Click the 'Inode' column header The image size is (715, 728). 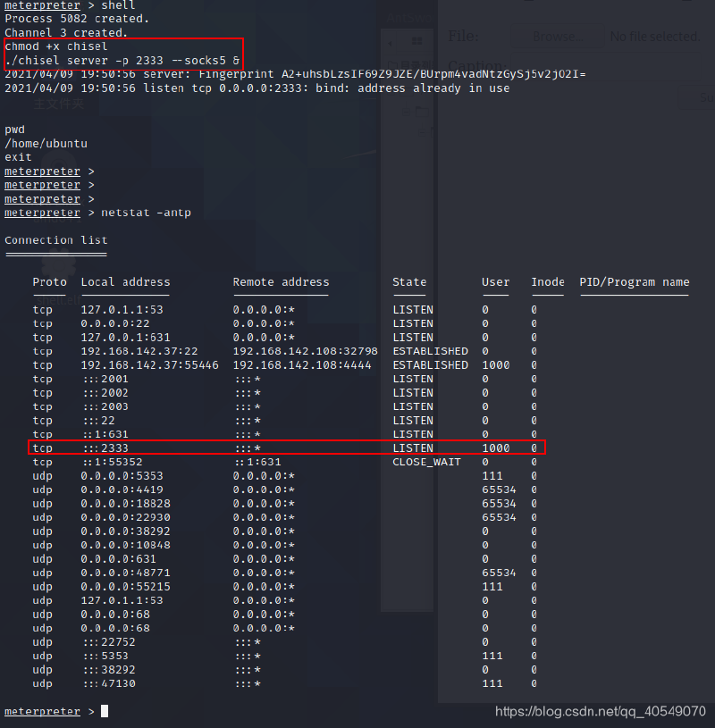coord(548,282)
